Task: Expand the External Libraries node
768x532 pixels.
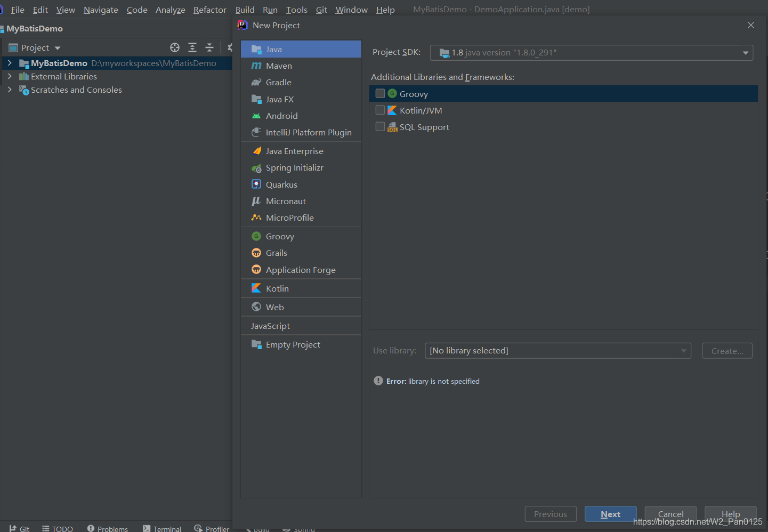Action: point(10,76)
